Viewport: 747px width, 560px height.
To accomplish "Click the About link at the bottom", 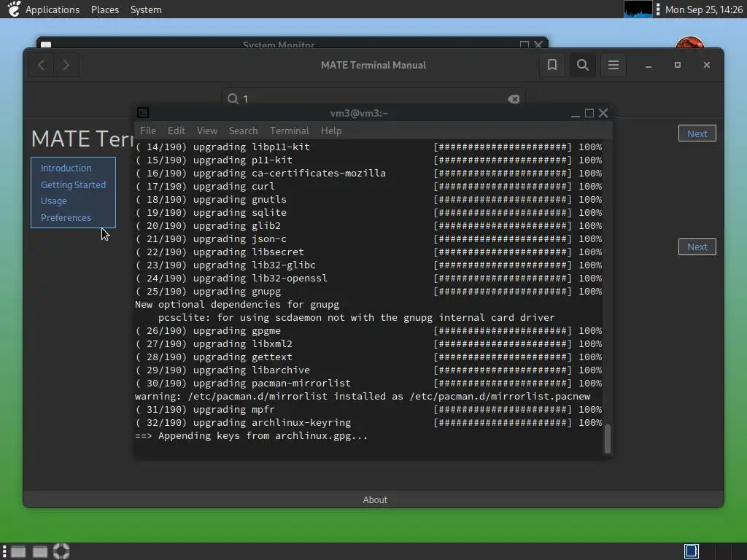I will (375, 500).
